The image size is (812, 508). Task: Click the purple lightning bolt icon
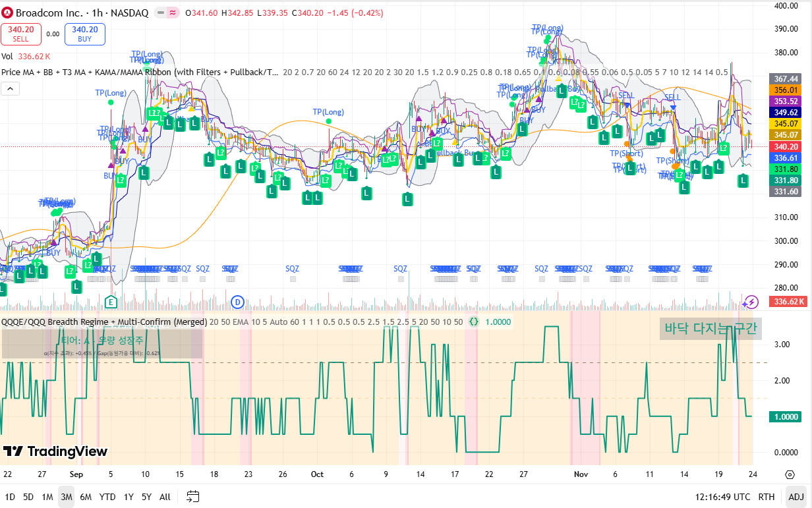pyautogui.click(x=750, y=302)
